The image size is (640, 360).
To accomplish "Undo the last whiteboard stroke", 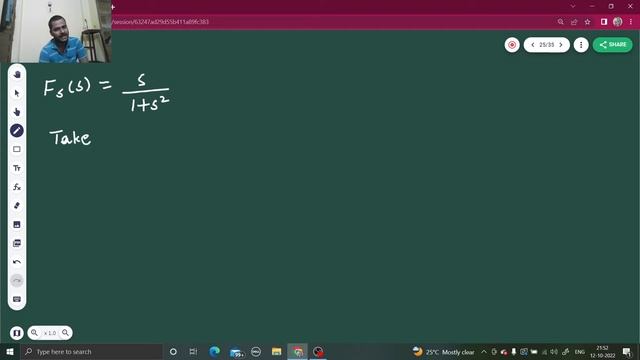I will (x=17, y=262).
